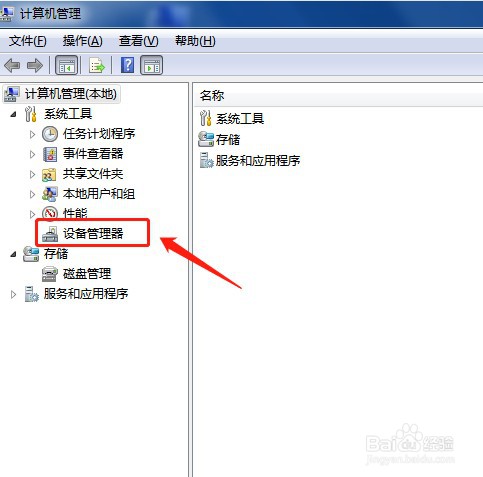Screen dimensions: 483x477
Task: Expand the 任务计划程序 node arrow
Action: coord(32,134)
